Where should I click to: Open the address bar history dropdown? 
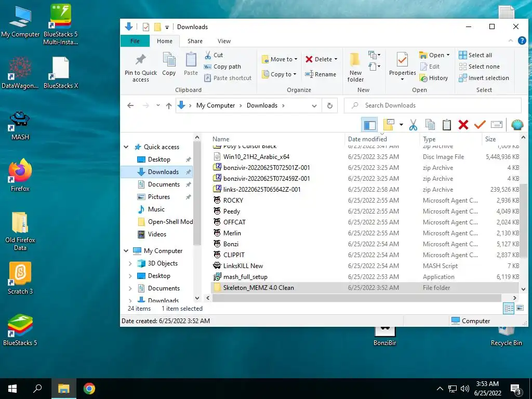(314, 105)
